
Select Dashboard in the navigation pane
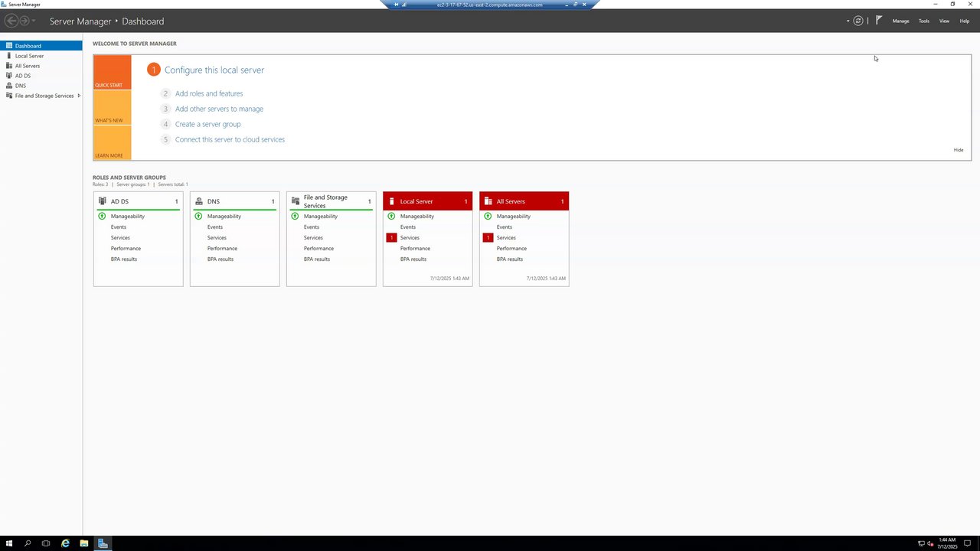click(41, 46)
